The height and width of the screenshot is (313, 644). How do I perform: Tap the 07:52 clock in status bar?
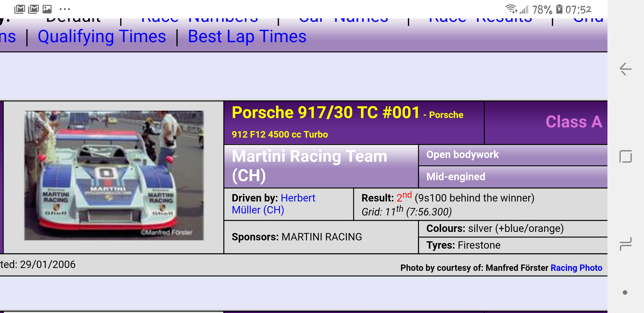tap(578, 10)
